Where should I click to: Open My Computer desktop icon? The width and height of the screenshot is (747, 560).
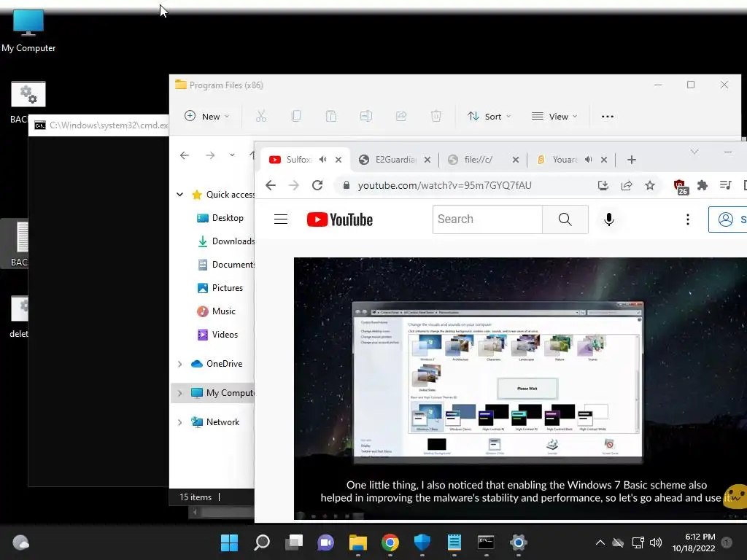pos(28,31)
